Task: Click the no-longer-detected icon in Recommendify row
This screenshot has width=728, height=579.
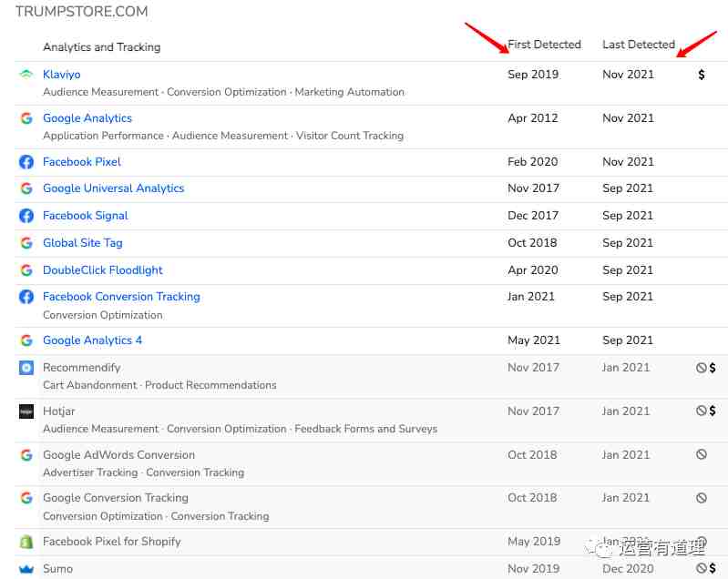Action: tap(701, 368)
